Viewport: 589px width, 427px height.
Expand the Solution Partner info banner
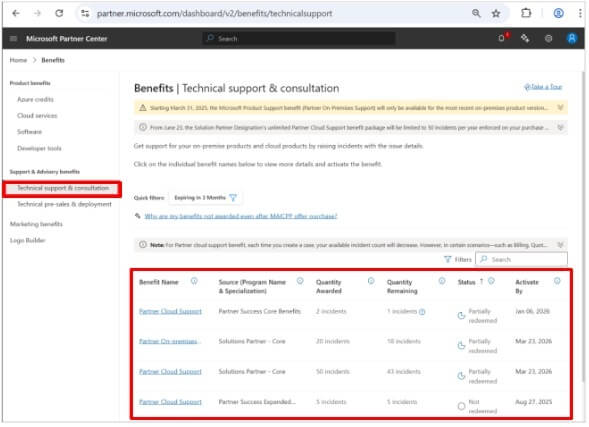pyautogui.click(x=560, y=128)
